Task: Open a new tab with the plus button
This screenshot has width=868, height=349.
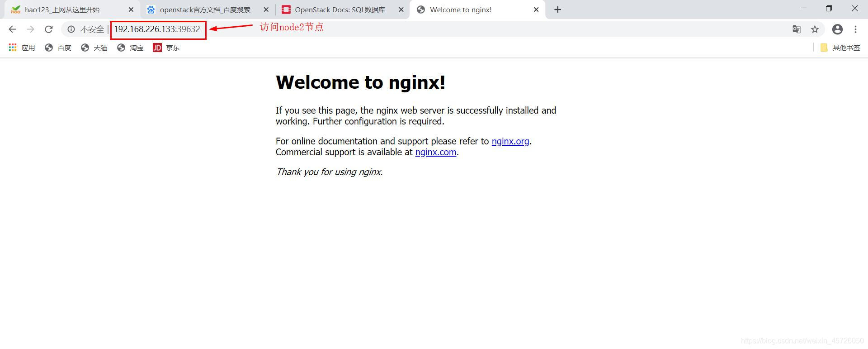Action: point(558,10)
